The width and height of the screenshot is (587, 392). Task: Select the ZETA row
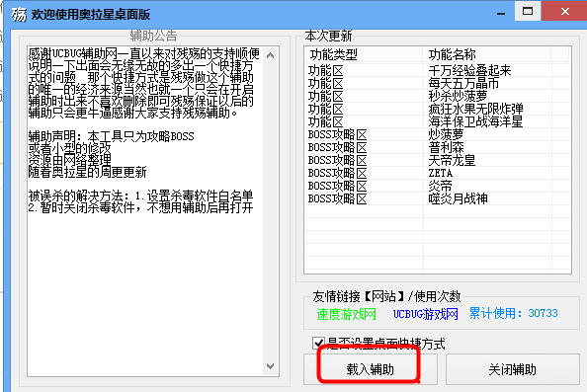coord(437,173)
